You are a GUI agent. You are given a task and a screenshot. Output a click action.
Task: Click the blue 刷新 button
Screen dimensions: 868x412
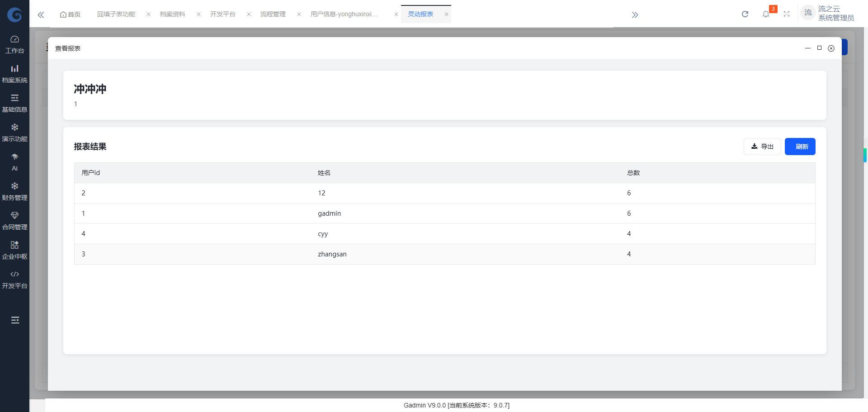click(800, 147)
